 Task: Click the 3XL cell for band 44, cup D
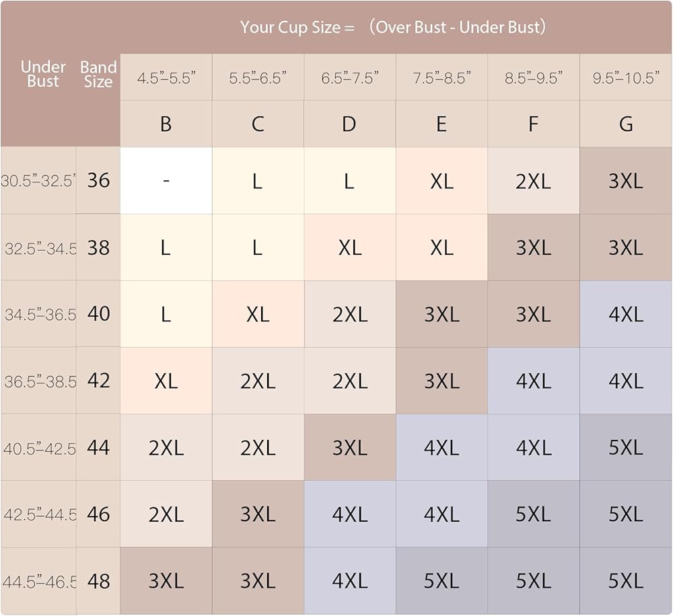point(349,447)
